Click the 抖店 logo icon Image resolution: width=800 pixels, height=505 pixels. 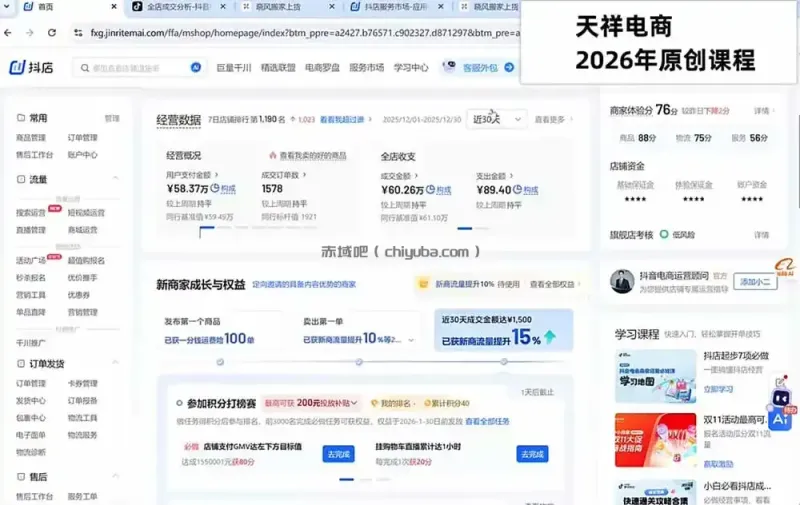click(17, 67)
